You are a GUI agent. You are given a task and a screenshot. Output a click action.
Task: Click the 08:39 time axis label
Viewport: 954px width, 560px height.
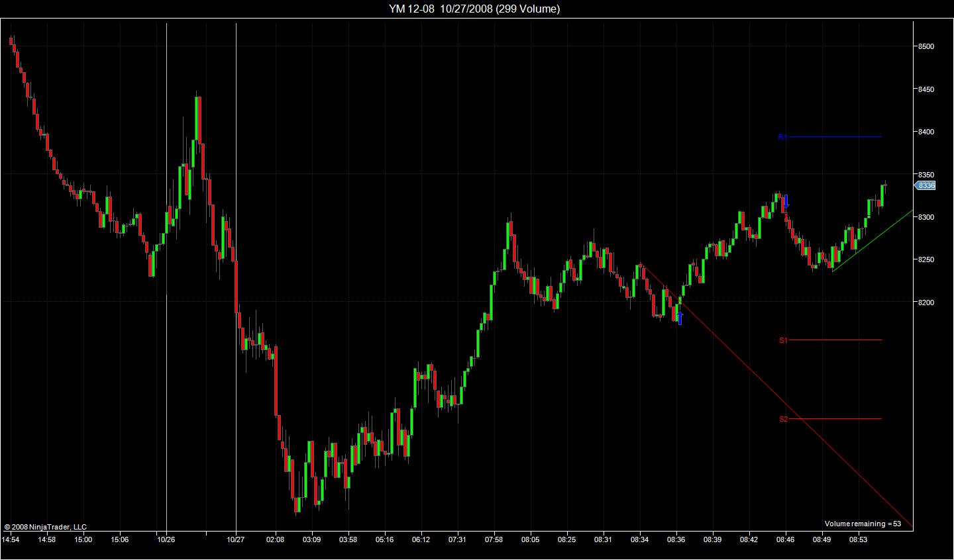pos(712,539)
